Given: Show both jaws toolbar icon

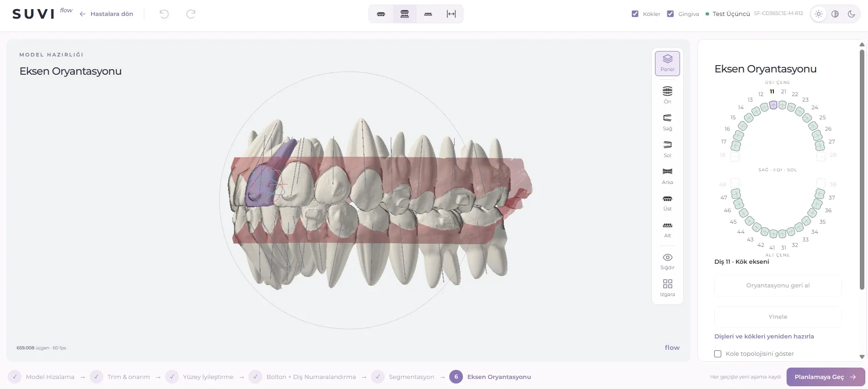Looking at the screenshot, I should tap(405, 14).
